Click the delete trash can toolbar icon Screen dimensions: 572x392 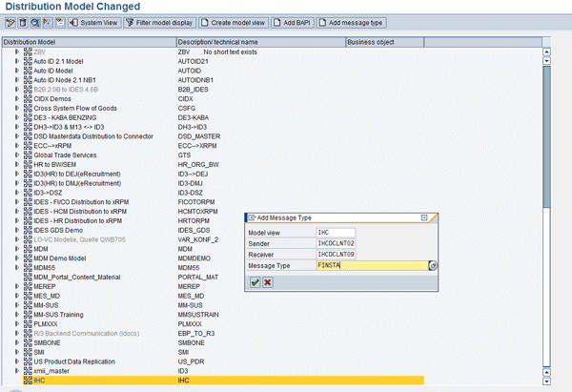coord(22,22)
